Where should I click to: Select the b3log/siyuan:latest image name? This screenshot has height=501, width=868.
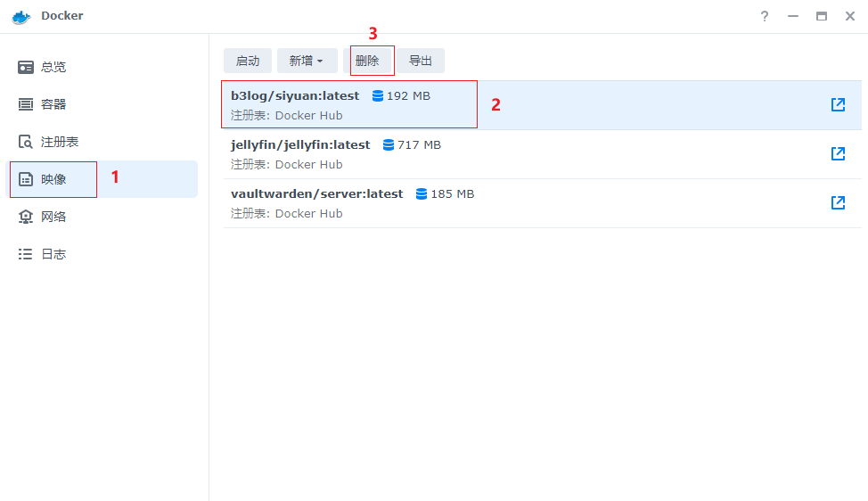click(x=295, y=95)
